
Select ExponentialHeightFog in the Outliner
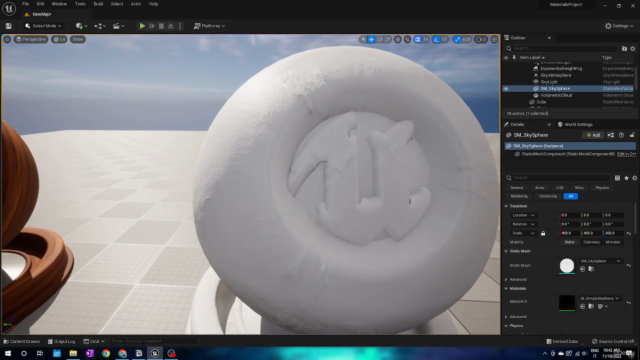pyautogui.click(x=561, y=69)
